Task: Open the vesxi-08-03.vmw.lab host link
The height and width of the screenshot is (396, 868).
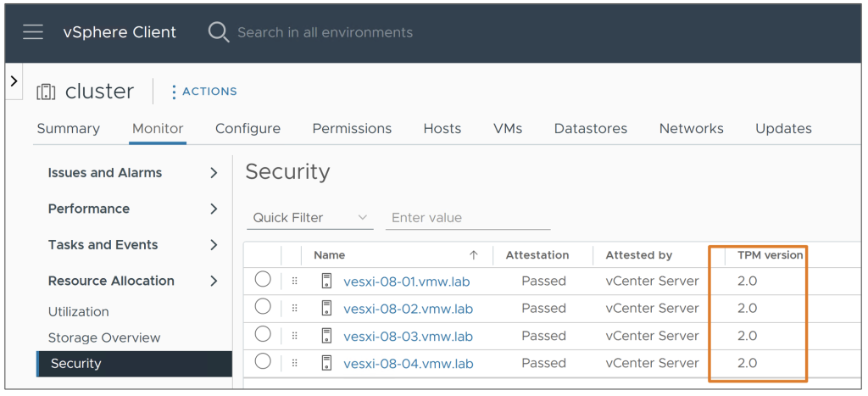Action: click(408, 337)
